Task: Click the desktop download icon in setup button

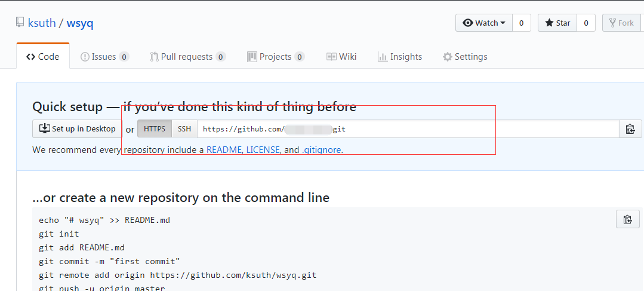Action: [x=44, y=128]
